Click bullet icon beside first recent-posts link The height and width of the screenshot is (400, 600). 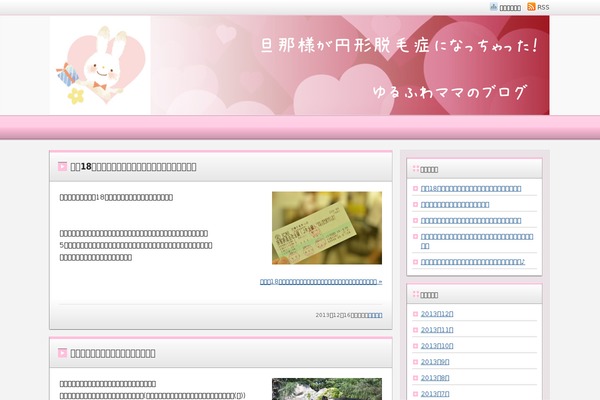click(x=415, y=188)
